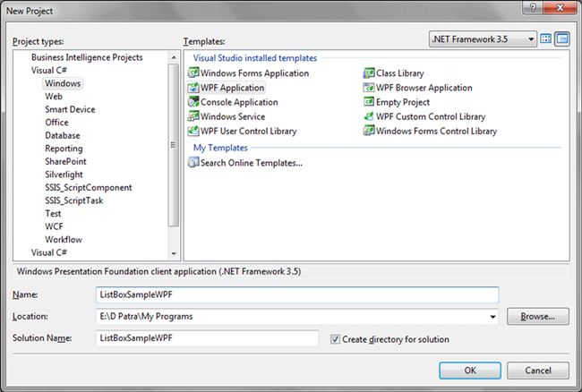
Task: Open the Search Online Templates icon
Action: [193, 163]
